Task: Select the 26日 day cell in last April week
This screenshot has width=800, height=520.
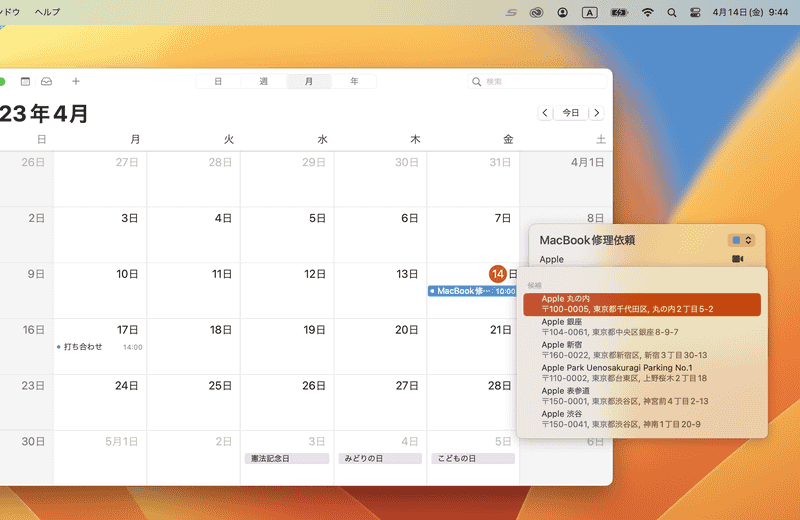Action: click(287, 403)
